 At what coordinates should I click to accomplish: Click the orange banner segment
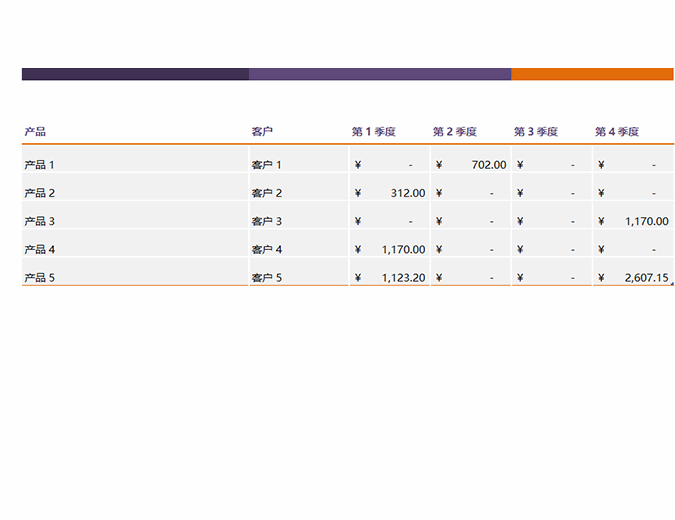[x=592, y=74]
